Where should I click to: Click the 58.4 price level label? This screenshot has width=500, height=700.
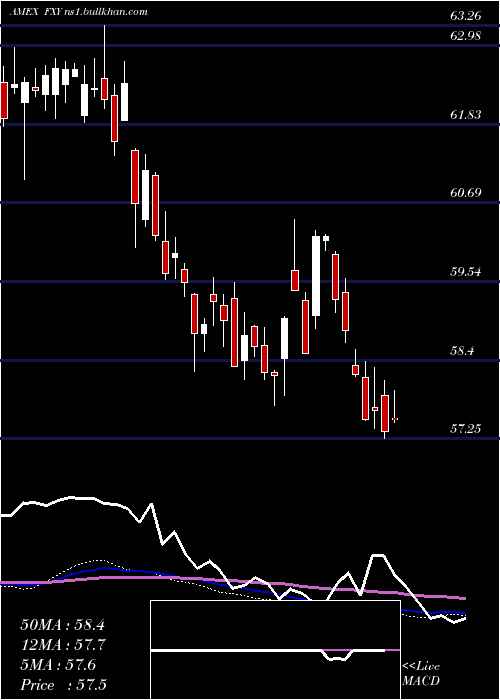click(462, 350)
